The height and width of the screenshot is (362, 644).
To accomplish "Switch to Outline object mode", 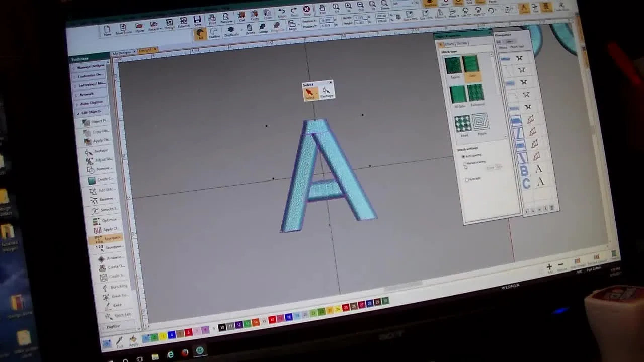I will 214,33.
